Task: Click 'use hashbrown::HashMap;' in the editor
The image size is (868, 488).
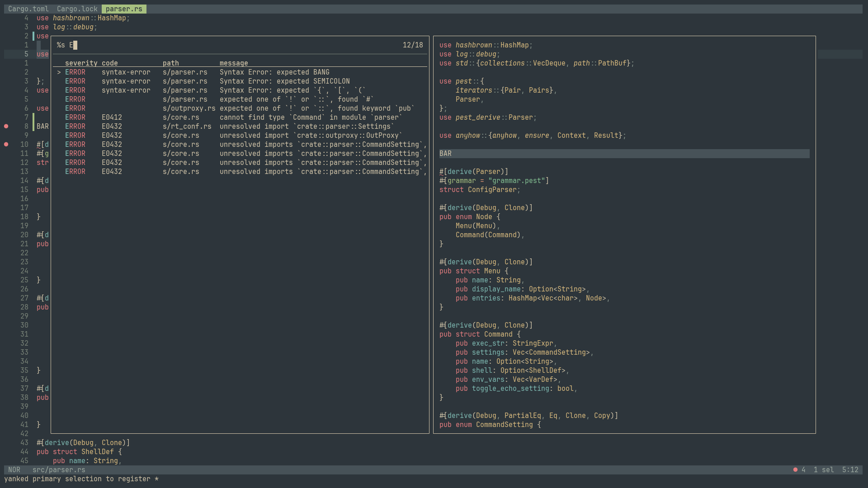Action: tap(83, 18)
